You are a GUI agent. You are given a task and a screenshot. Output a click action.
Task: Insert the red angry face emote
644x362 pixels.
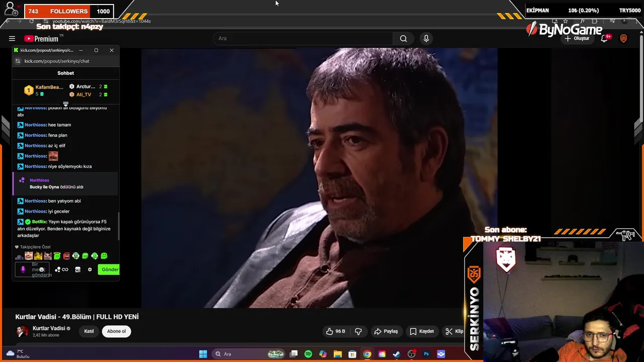click(66, 256)
